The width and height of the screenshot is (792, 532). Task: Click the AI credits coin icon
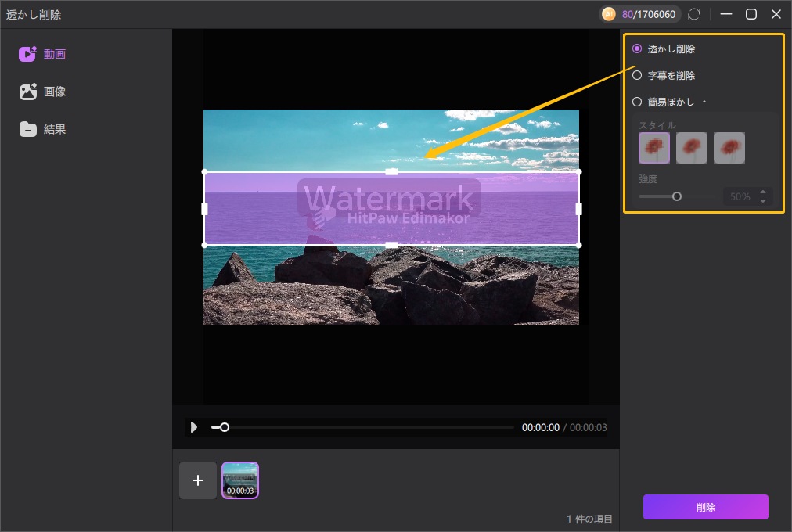[x=609, y=14]
